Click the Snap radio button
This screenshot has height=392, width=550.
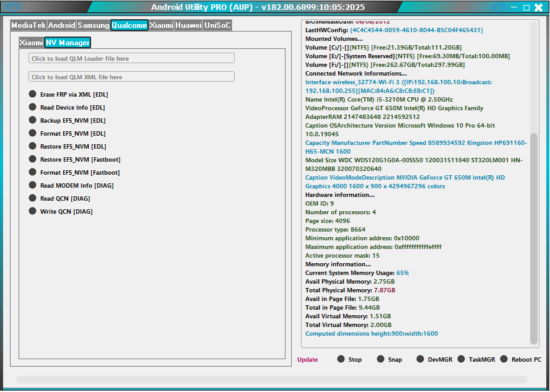390,359
